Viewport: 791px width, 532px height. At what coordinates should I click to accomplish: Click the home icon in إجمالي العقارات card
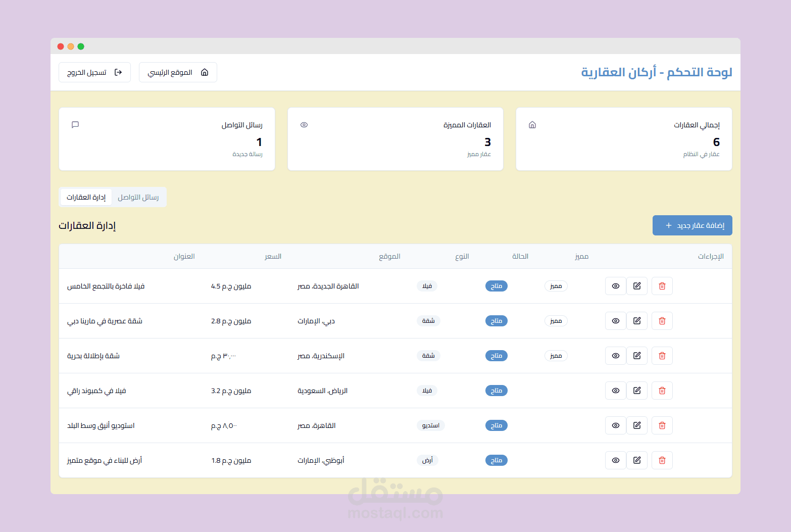(x=532, y=125)
